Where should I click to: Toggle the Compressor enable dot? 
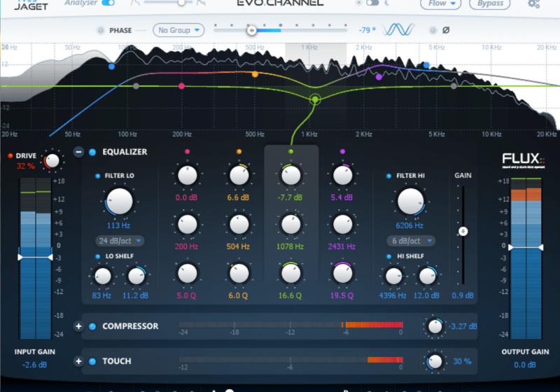[92, 326]
